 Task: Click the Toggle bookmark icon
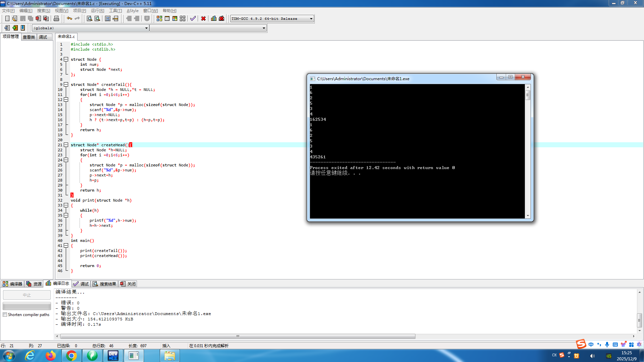[23, 28]
